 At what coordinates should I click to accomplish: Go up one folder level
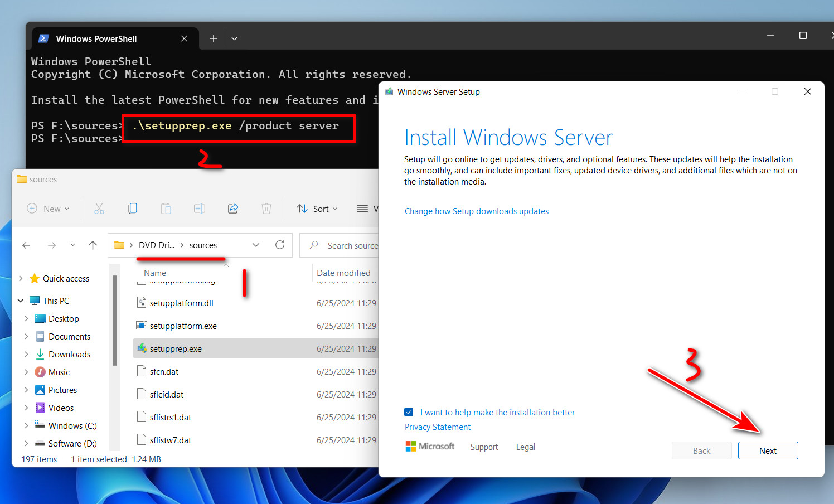[x=93, y=245]
